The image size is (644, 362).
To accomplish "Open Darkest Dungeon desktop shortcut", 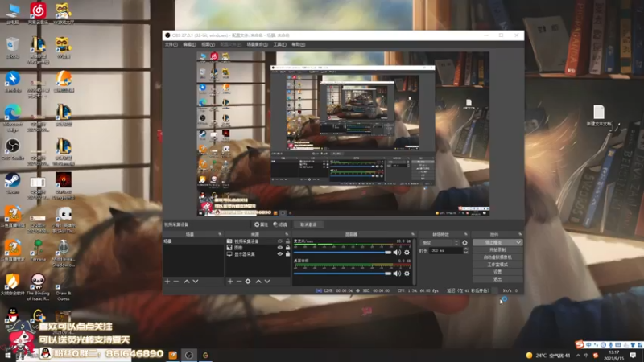I will point(64,186).
